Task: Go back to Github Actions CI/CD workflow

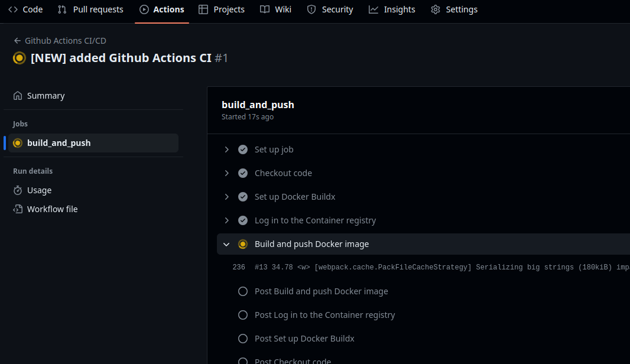Action: (x=66, y=41)
